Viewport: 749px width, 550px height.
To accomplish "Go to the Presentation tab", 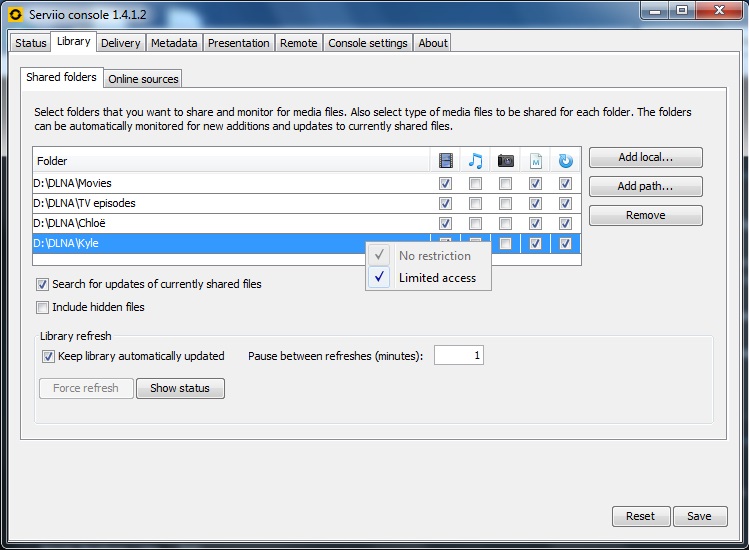I will point(238,43).
